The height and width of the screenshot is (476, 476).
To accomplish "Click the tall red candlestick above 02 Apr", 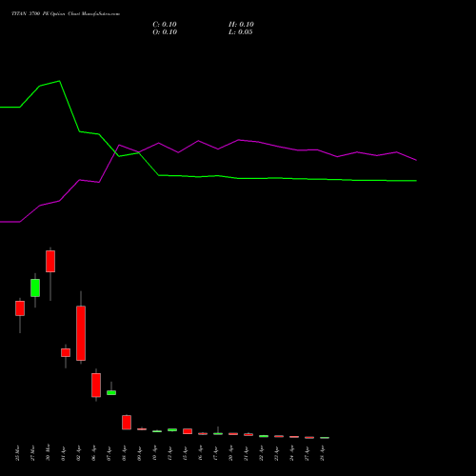I will [81, 333].
